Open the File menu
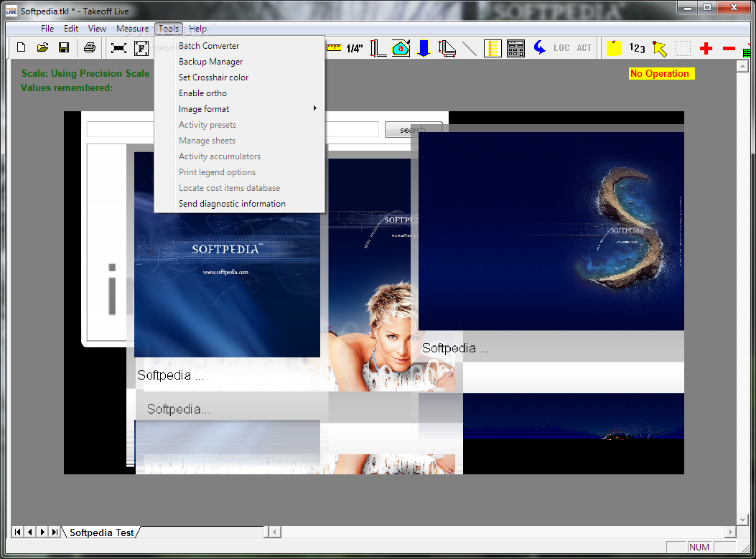 [x=47, y=29]
